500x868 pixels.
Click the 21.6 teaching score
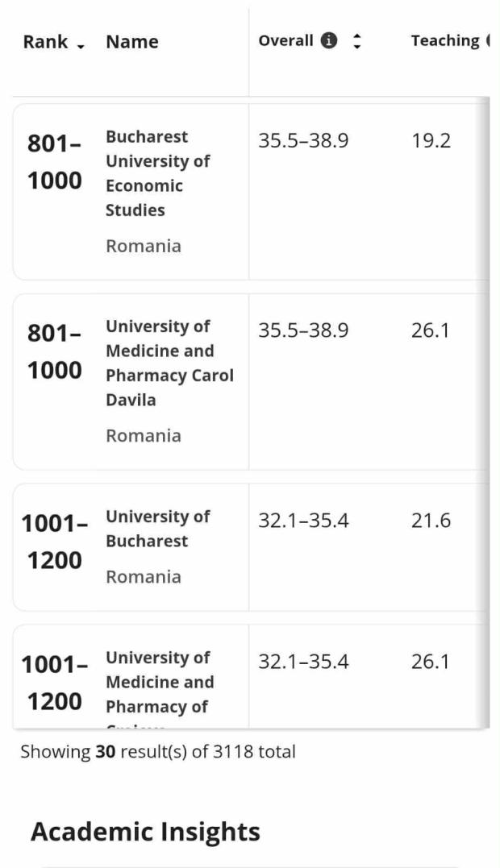(x=431, y=521)
